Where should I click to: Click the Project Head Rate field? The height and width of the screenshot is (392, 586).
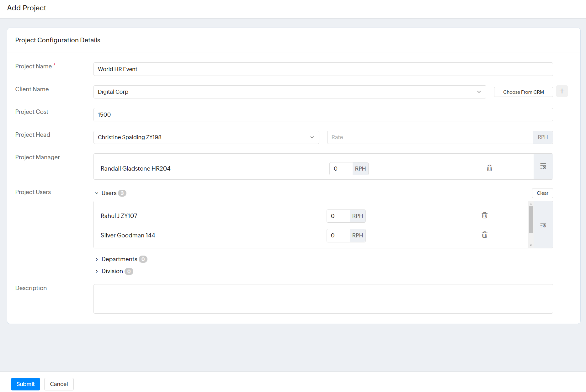click(x=430, y=137)
